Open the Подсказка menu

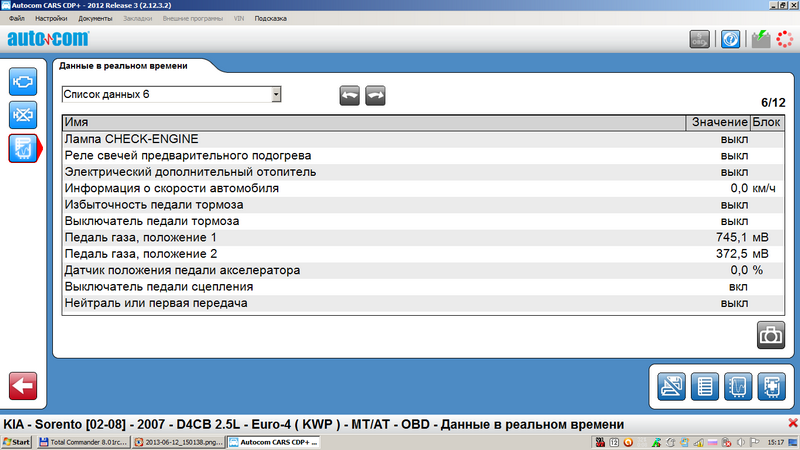(x=270, y=18)
